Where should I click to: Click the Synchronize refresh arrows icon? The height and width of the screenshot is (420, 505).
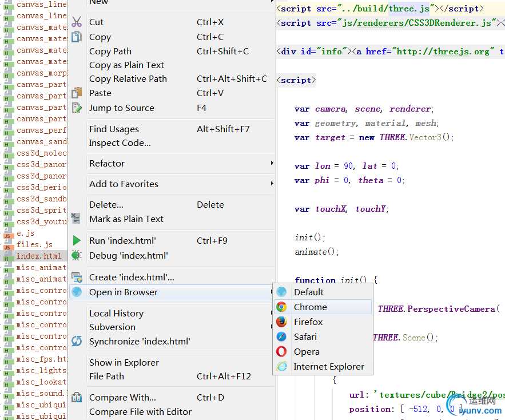[x=77, y=341]
